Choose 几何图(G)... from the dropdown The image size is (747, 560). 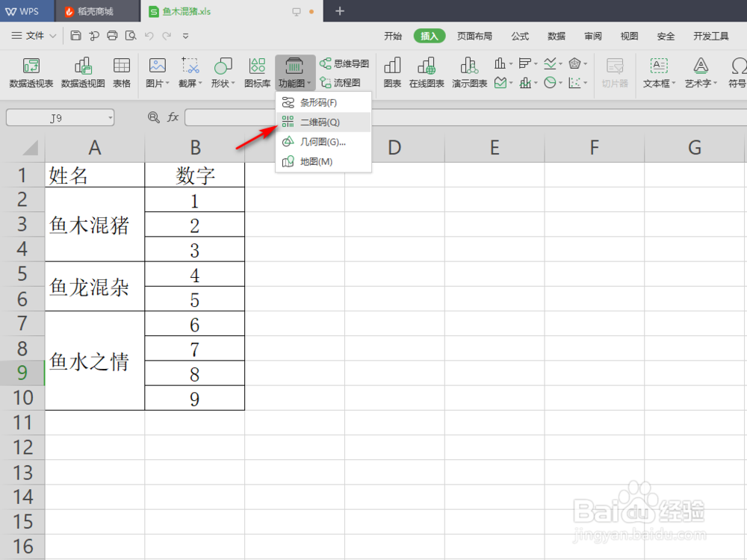[323, 142]
